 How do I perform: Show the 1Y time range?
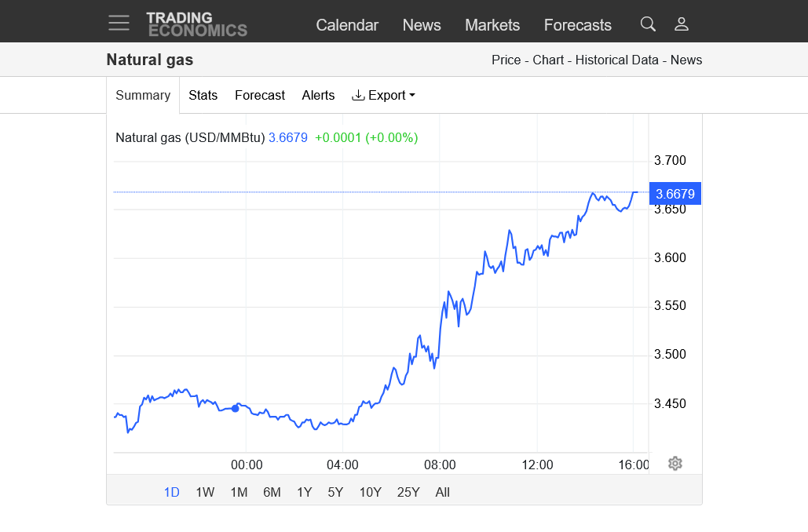coord(304,492)
